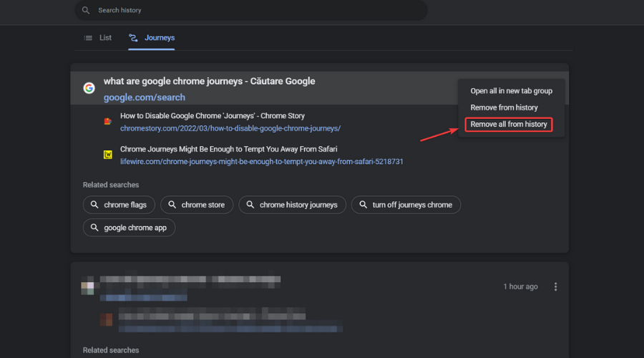Select Open all in new tab group
The image size is (644, 358).
pyautogui.click(x=512, y=91)
